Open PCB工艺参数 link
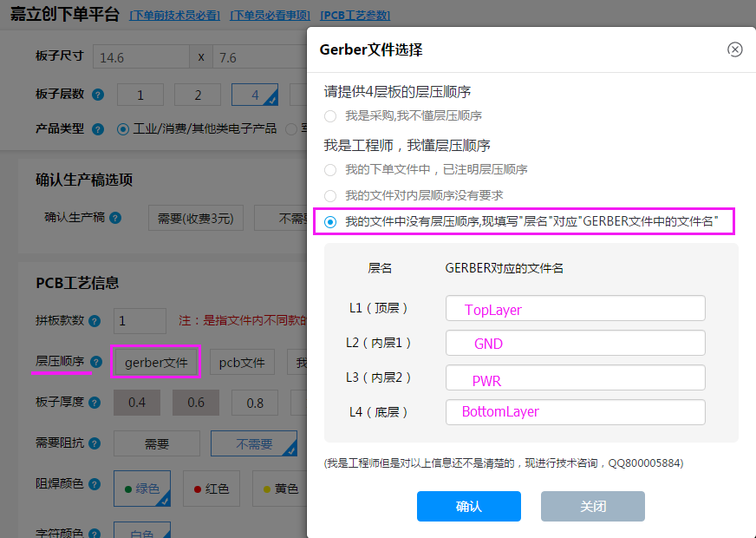This screenshot has height=538, width=756. (355, 16)
